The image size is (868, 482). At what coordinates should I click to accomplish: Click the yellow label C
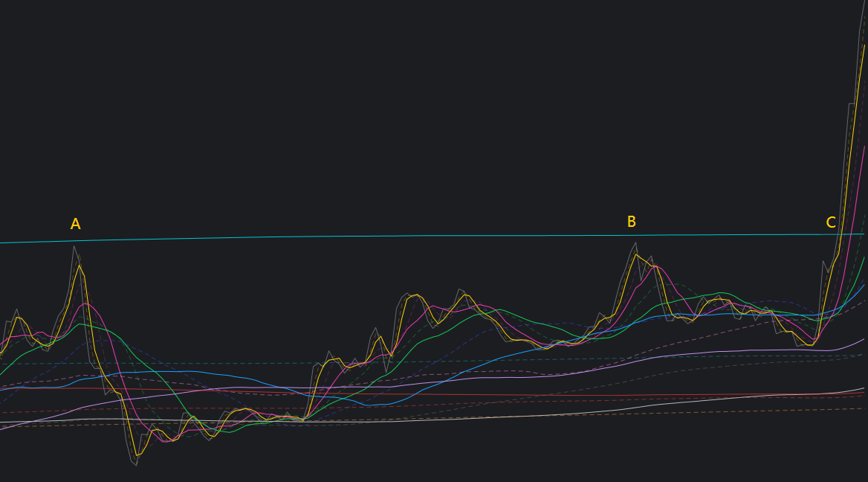[x=830, y=222]
